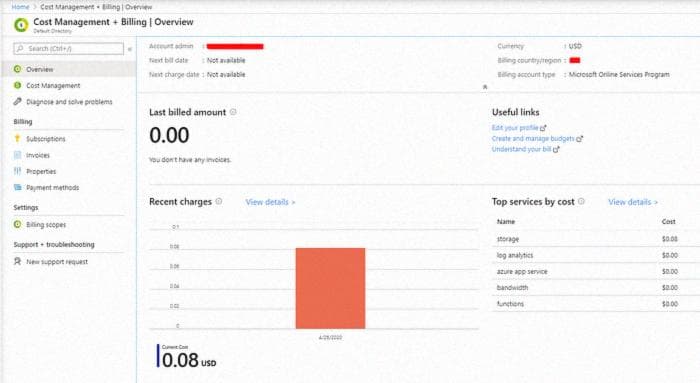Click the Billing scopes icon
This screenshot has width=700, height=383.
click(x=17, y=225)
